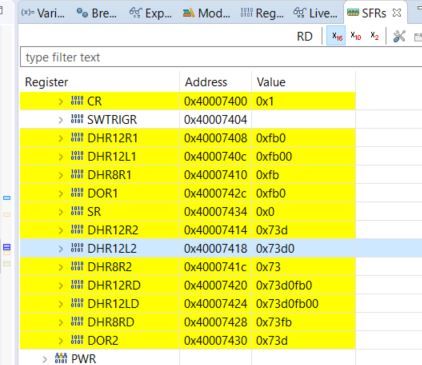Switch to decimal (x10) display format
Viewport: 422px width, 365px height.
[356, 36]
